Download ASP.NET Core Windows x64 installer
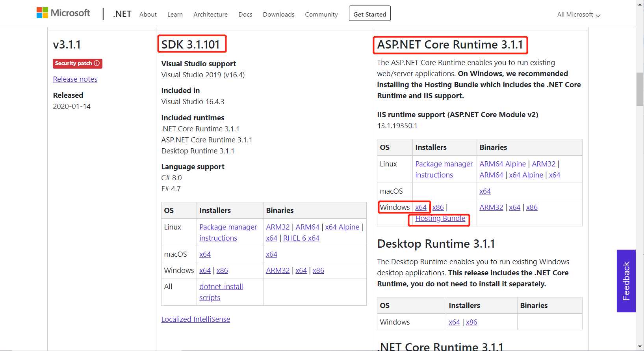 421,207
